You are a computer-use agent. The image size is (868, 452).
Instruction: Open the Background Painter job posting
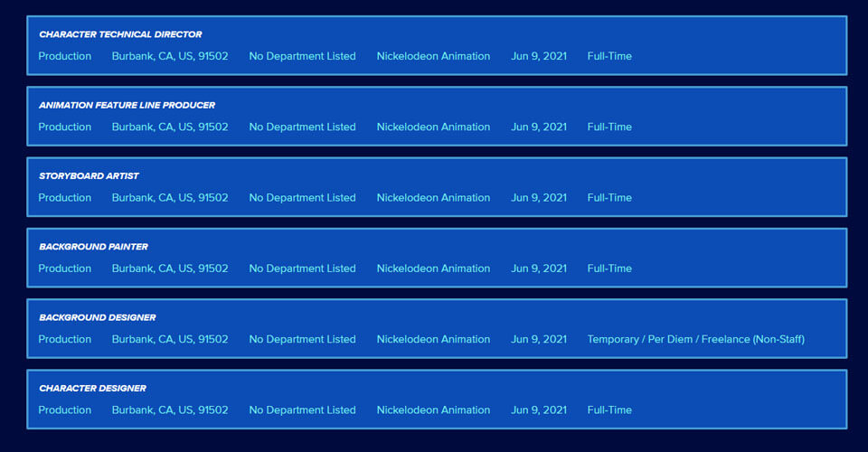pos(93,247)
